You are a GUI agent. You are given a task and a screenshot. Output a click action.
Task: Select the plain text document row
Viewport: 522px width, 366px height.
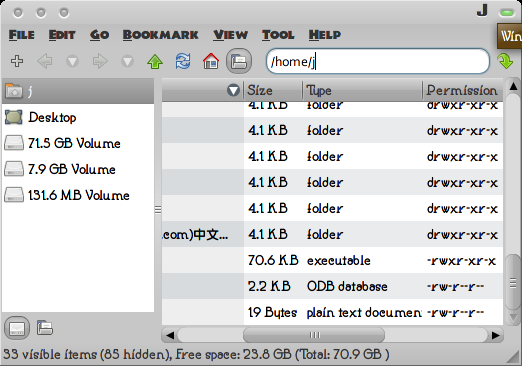[x=332, y=312]
